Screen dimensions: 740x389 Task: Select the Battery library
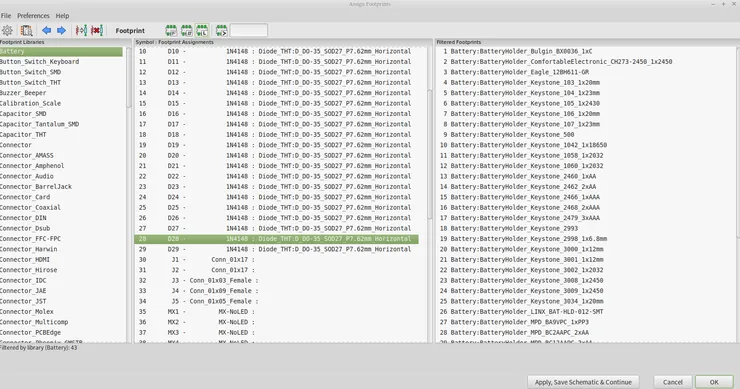pos(61,51)
